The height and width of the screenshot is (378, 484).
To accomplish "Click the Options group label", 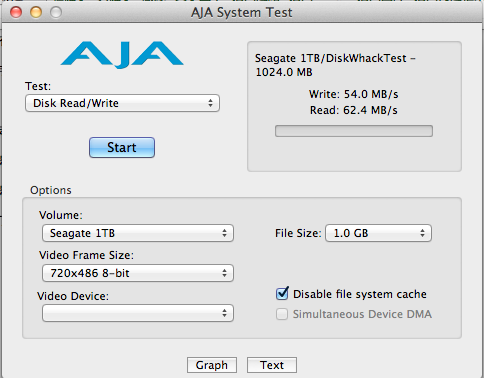I will tap(51, 190).
